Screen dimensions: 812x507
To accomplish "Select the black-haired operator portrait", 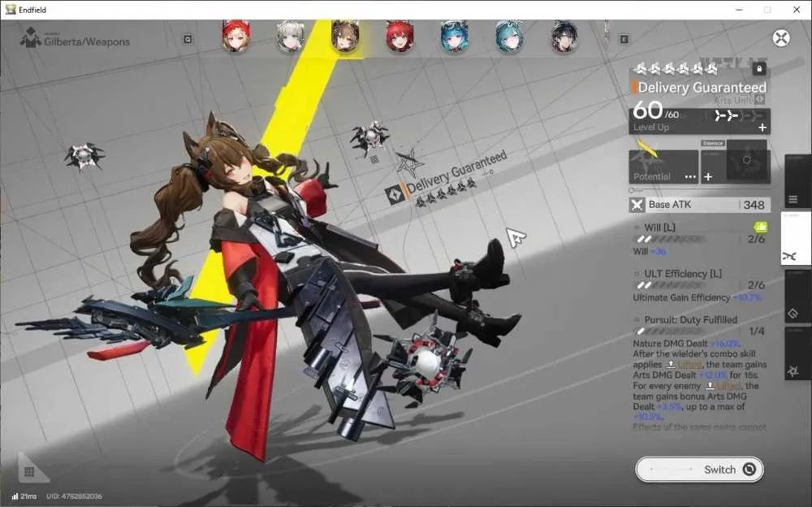I will click(564, 37).
